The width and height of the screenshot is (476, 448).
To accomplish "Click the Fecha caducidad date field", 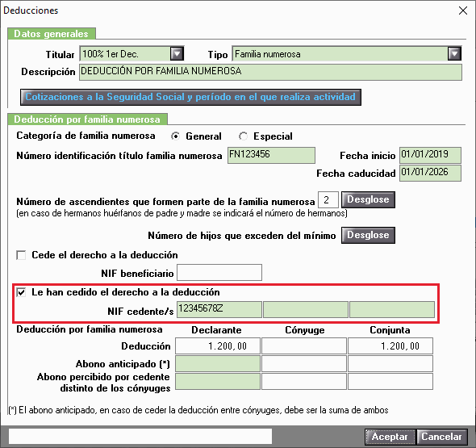I will click(x=430, y=173).
